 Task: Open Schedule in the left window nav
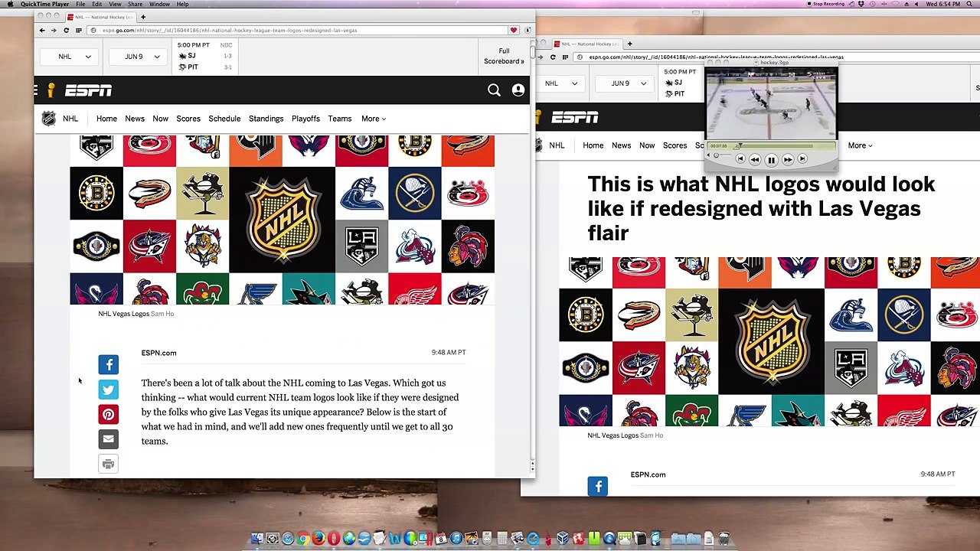[224, 119]
